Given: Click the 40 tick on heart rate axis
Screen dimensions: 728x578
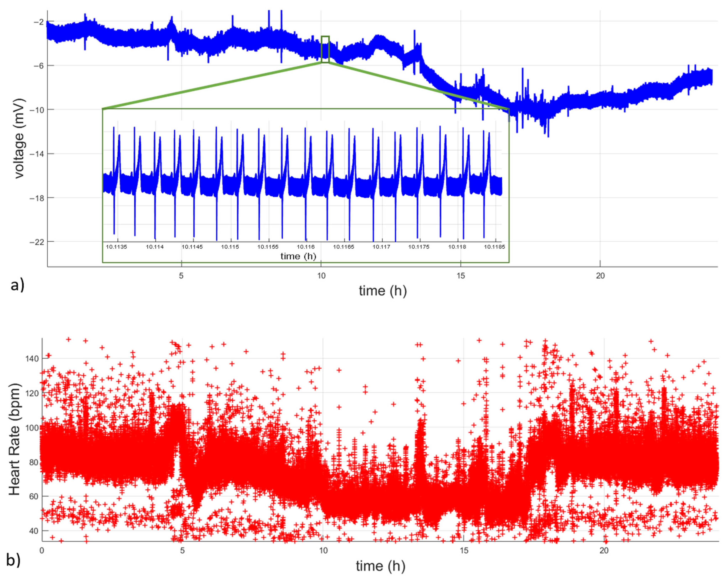Looking at the screenshot, I should (x=33, y=531).
